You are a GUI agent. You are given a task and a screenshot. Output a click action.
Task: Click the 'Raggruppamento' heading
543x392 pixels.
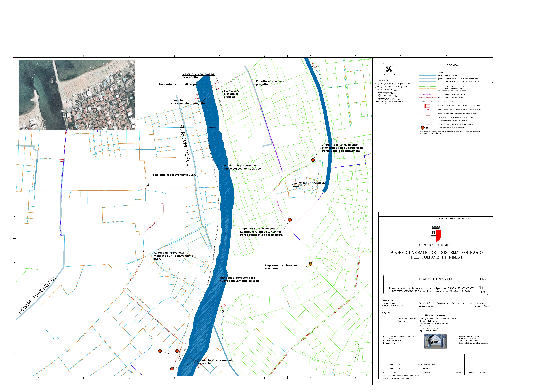tap(435, 315)
